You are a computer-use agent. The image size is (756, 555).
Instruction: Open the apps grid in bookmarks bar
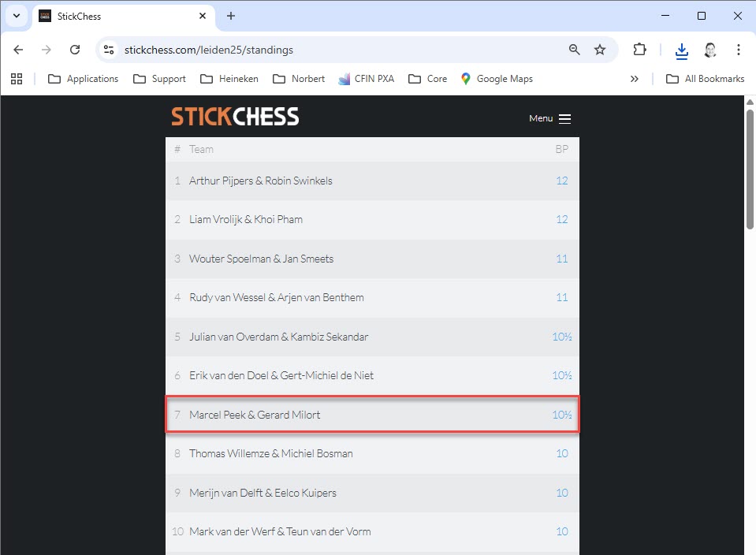coord(17,79)
